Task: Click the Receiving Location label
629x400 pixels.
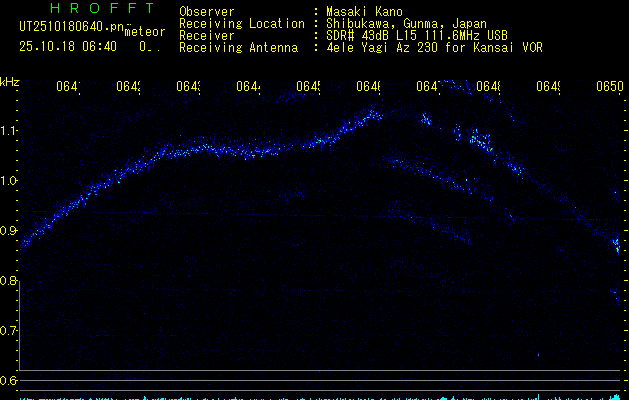Action: pos(242,24)
